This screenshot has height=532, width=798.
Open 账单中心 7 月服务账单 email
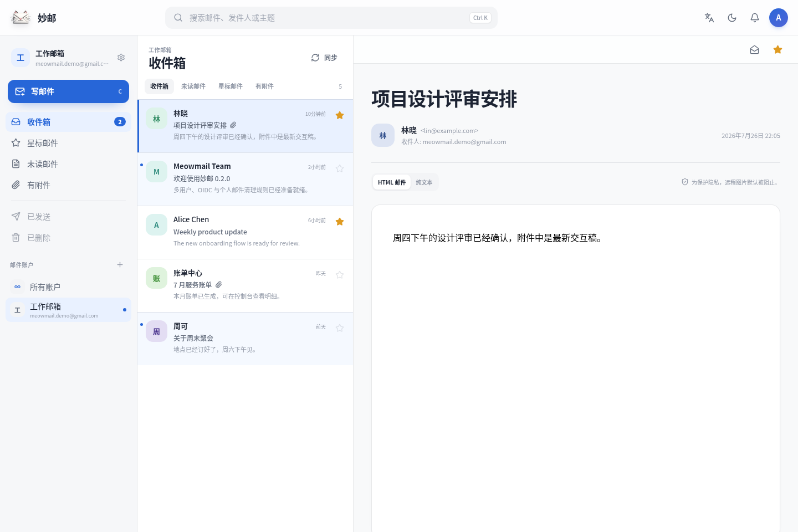245,286
